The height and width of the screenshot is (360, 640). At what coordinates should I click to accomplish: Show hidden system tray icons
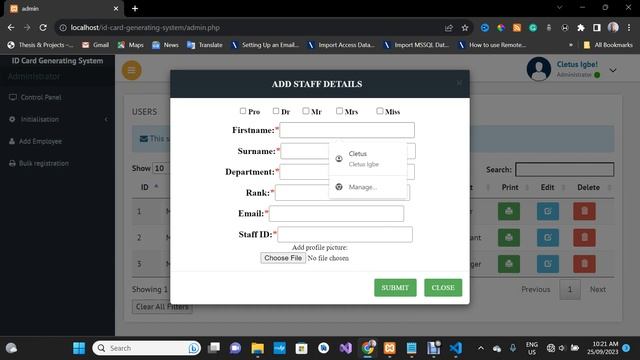click(481, 348)
